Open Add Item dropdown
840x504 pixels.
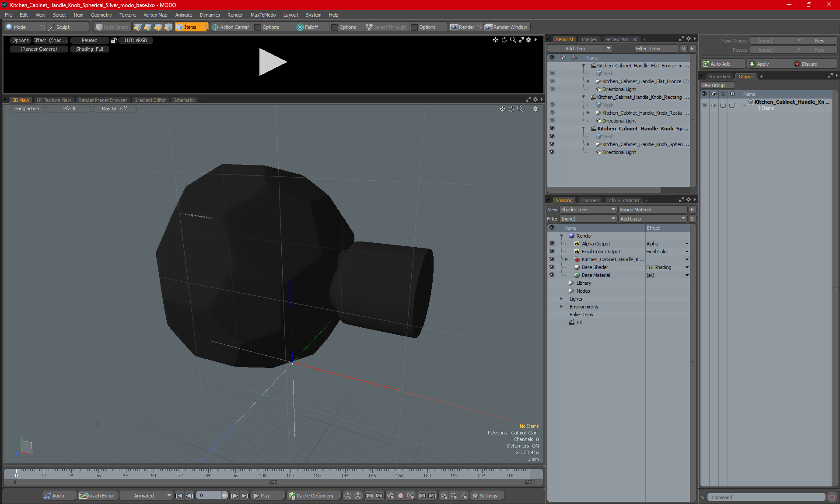coord(580,49)
